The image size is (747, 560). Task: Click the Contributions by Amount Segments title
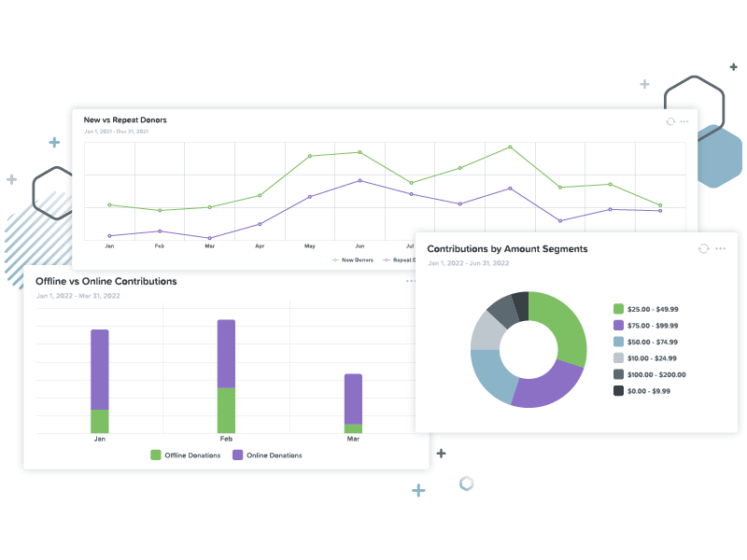click(x=507, y=249)
